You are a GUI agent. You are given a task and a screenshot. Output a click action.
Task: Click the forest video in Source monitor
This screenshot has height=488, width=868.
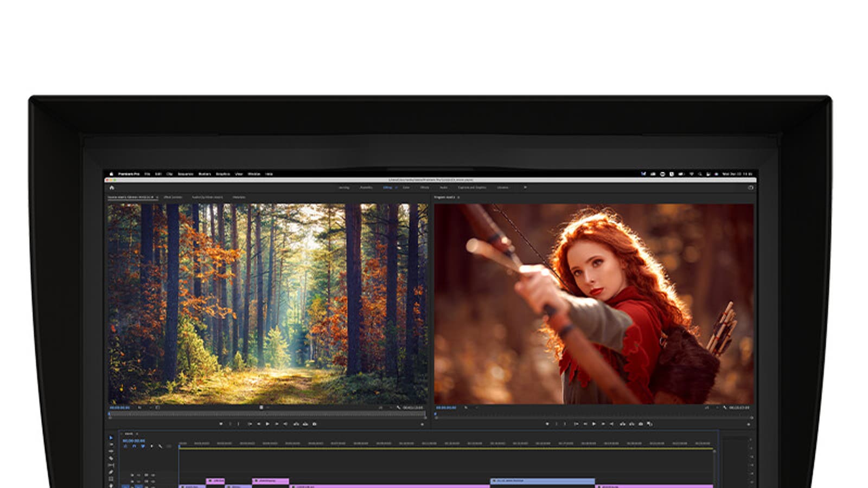tap(267, 304)
